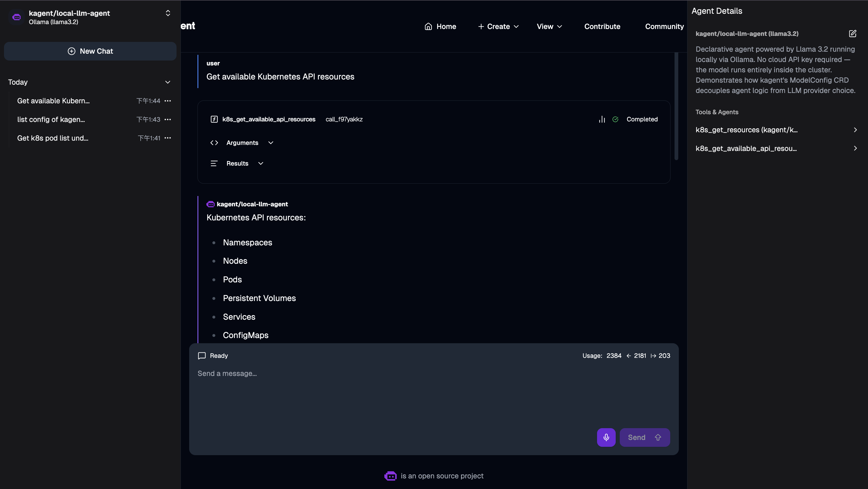Collapse the Today chat history group
This screenshot has width=868, height=489.
point(167,82)
